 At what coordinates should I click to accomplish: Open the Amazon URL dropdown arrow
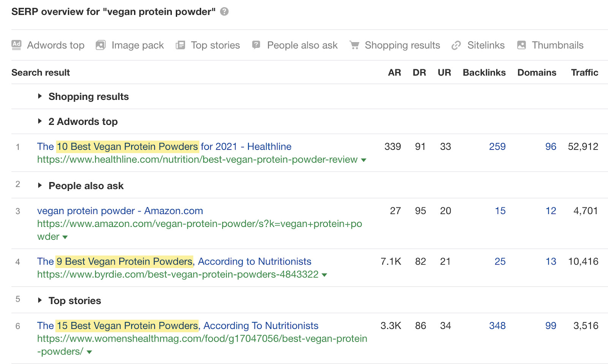coord(65,237)
